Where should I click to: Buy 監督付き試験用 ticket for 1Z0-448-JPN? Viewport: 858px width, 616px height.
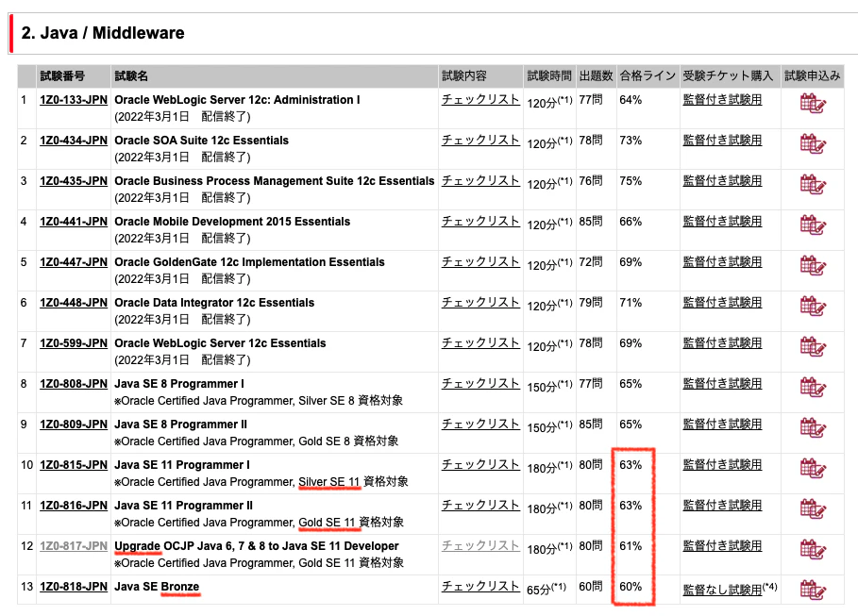722,302
